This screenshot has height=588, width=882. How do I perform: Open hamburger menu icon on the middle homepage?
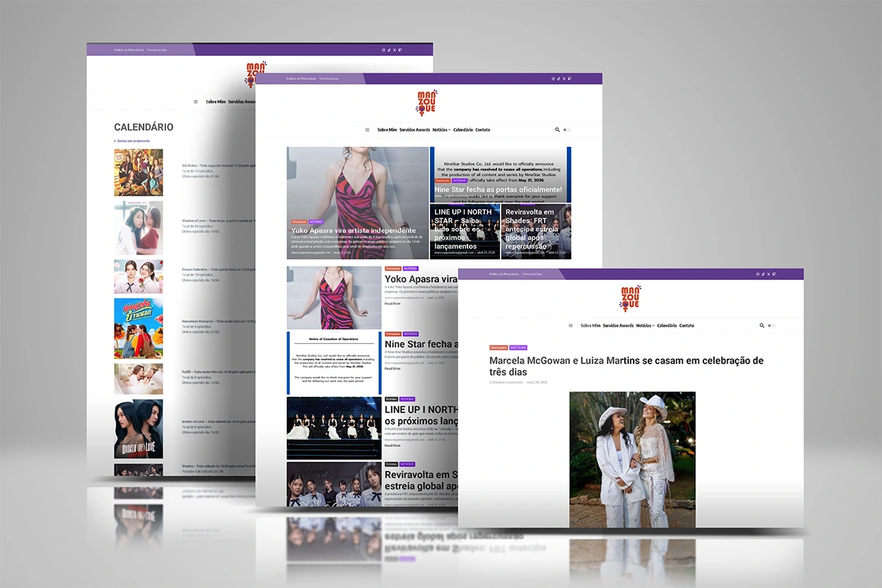pyautogui.click(x=367, y=130)
